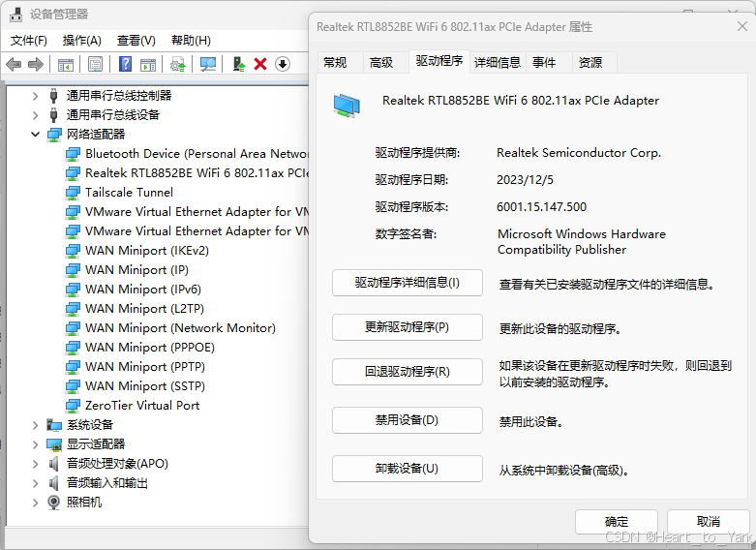
Task: Click the 驱动程序详细信息(I) button
Action: pos(408,283)
